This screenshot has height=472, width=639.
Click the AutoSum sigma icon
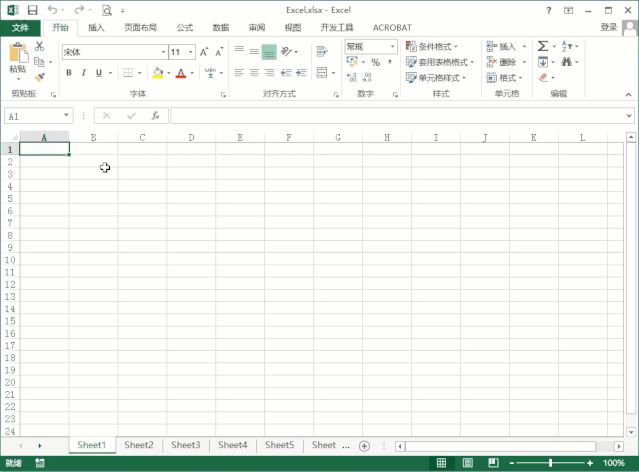(543, 46)
